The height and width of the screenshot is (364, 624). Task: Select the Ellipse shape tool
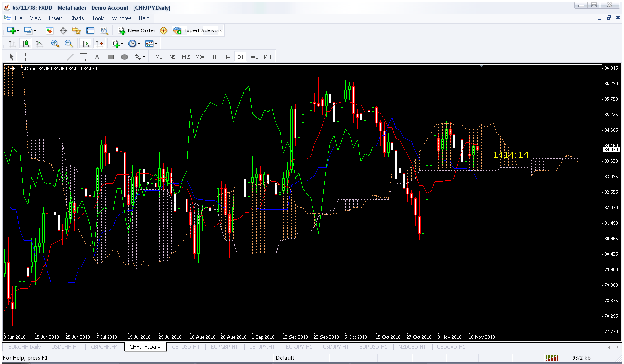point(124,57)
